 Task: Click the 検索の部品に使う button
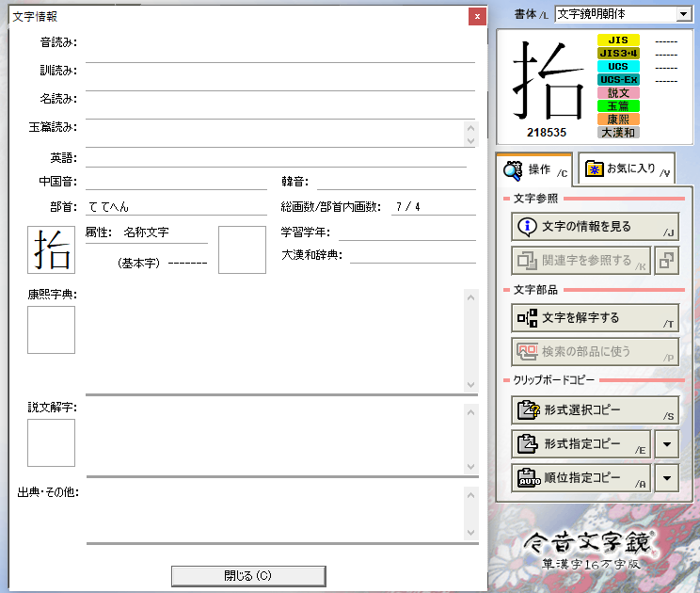(595, 352)
